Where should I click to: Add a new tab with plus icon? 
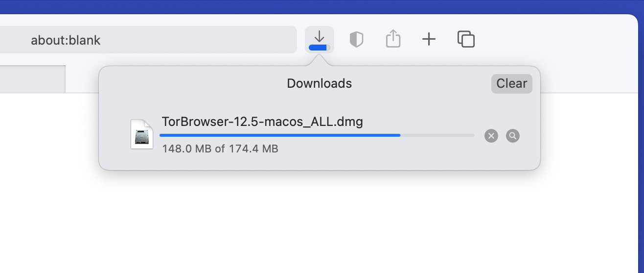click(429, 39)
